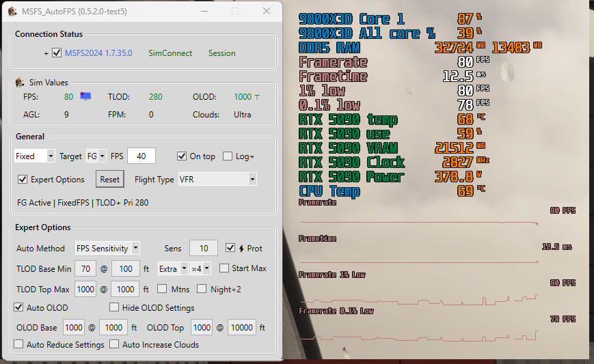Enable the Start Max checkbox
This screenshot has width=594, height=364.
tap(224, 268)
